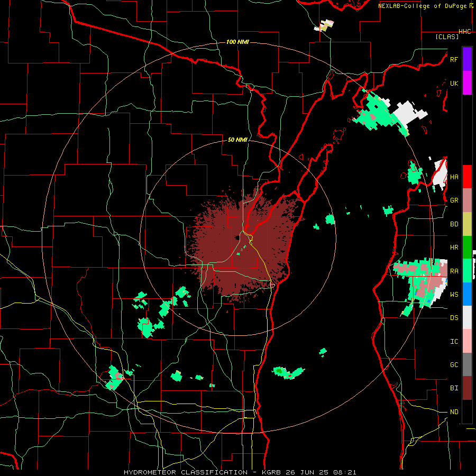The width and height of the screenshot is (476, 476).
Task: Click the GR legend label
Action: [454, 200]
